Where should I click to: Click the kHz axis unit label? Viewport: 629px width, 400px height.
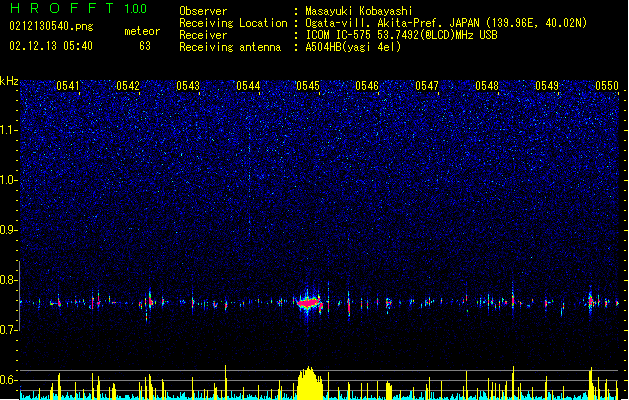pos(9,81)
